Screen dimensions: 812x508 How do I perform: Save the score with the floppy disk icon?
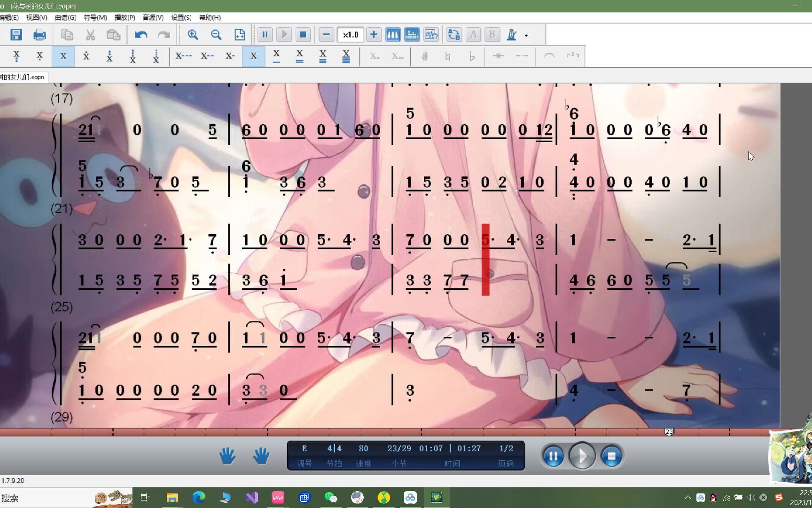click(16, 35)
